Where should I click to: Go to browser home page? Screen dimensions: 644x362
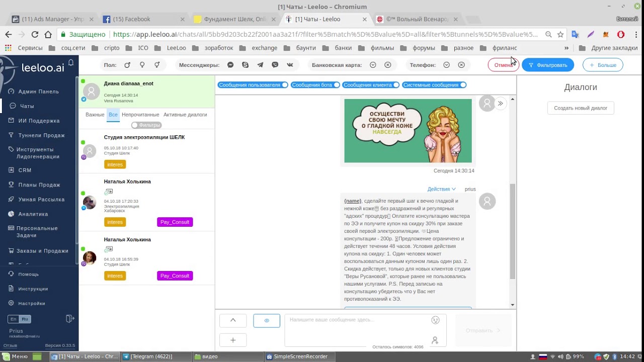click(x=48, y=34)
